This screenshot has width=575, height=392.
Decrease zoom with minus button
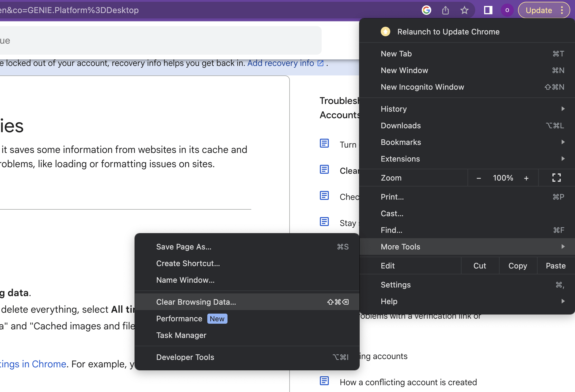pos(478,178)
